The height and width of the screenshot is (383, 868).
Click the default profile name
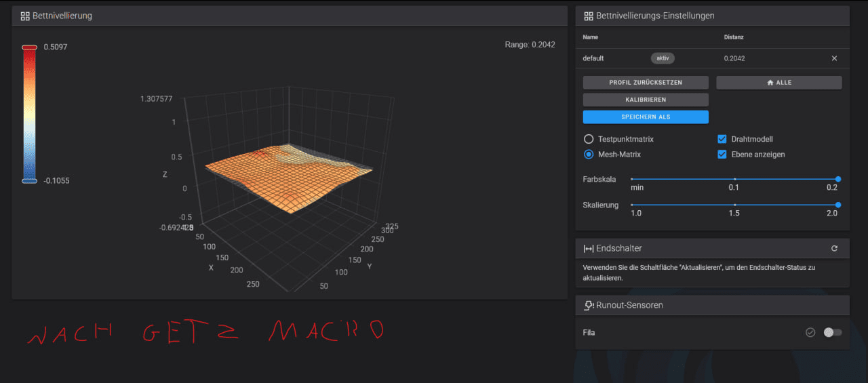tap(593, 58)
